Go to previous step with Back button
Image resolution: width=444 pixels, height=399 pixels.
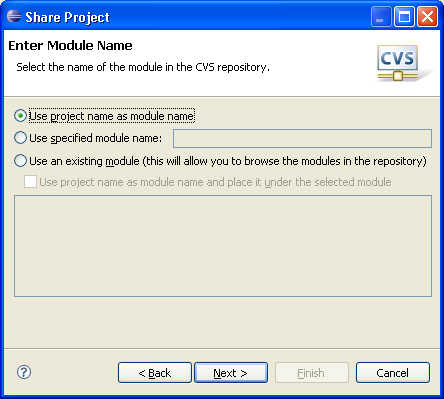click(155, 373)
